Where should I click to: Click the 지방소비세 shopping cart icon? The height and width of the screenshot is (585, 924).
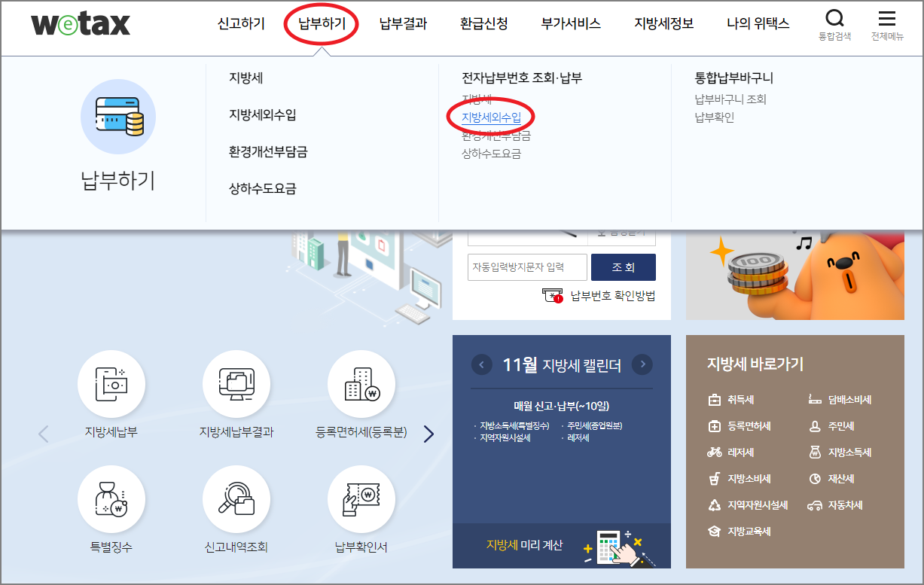click(x=715, y=479)
